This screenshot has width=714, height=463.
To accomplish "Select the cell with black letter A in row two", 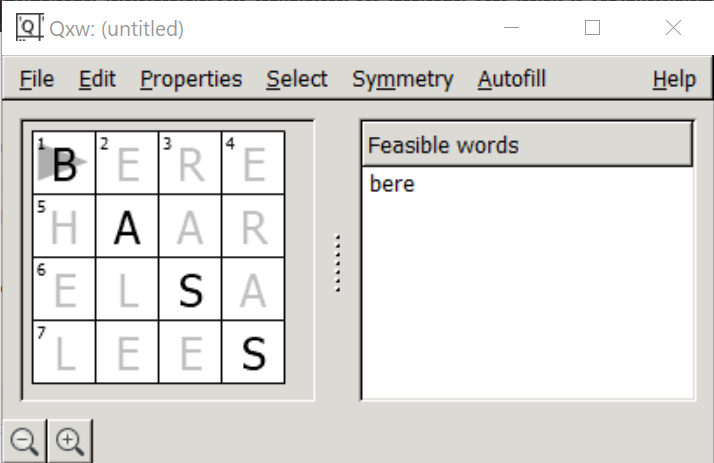I will pyautogui.click(x=127, y=227).
